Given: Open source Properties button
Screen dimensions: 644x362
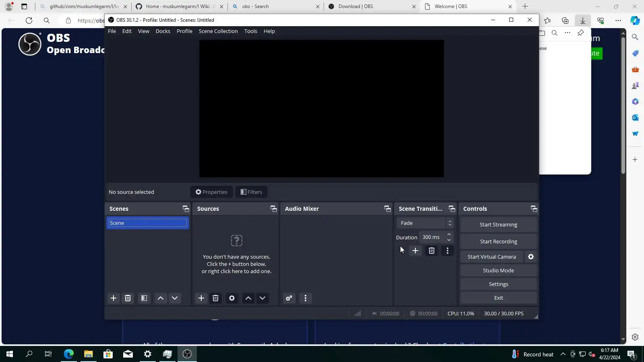Looking at the screenshot, I should [x=212, y=192].
